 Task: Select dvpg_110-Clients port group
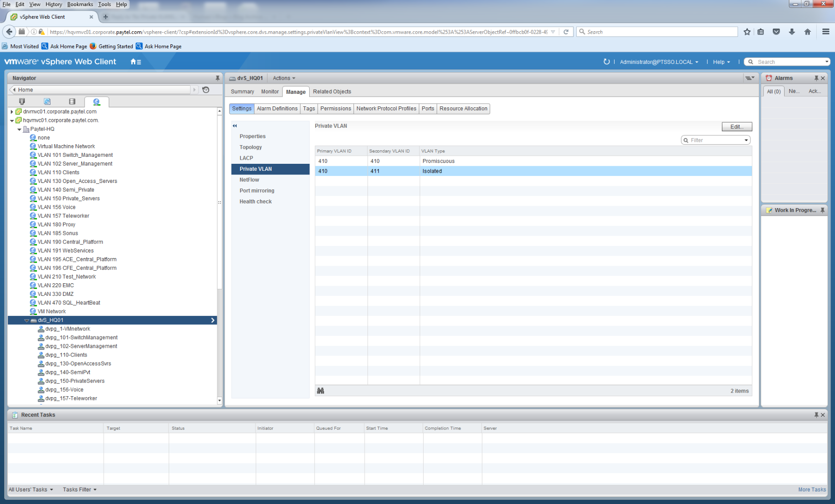pos(66,355)
